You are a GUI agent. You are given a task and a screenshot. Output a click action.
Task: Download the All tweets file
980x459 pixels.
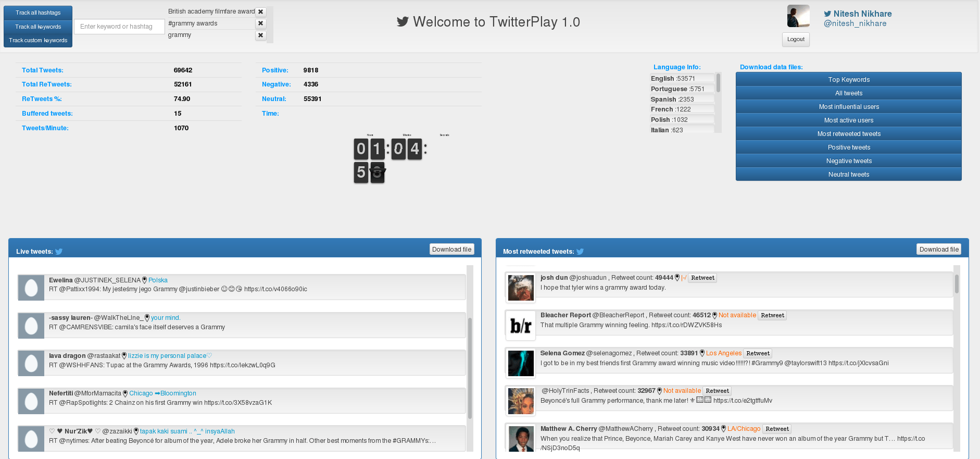pos(849,93)
